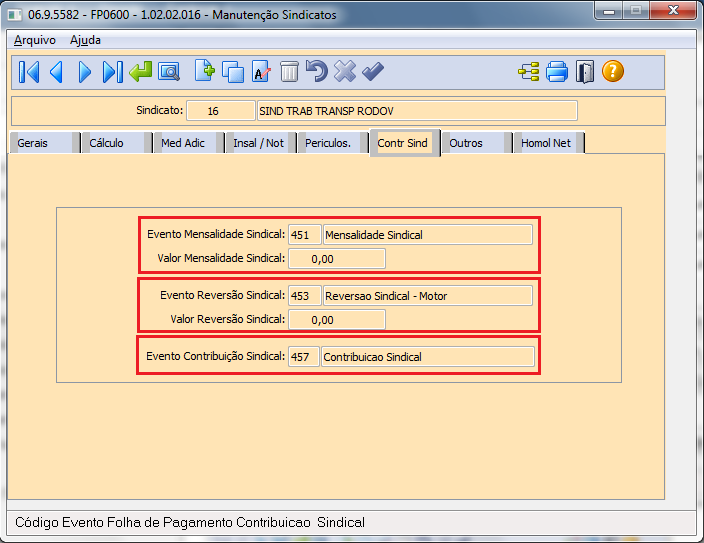Confirm with the checkmark icon
Screen dimensions: 704x543
(x=373, y=71)
